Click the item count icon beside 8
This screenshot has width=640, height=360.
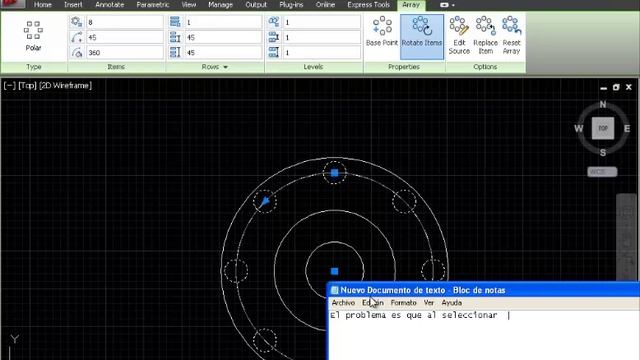[x=77, y=22]
